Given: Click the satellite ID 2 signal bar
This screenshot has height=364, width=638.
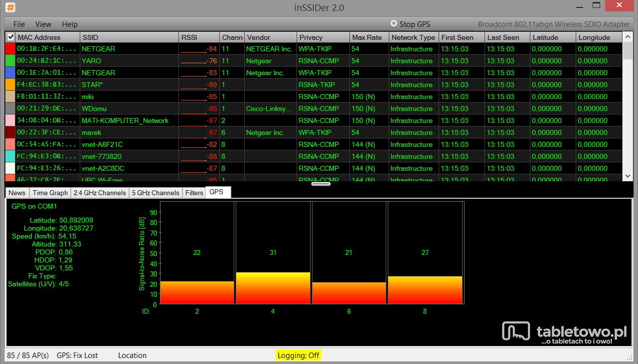Looking at the screenshot, I should pos(197,292).
